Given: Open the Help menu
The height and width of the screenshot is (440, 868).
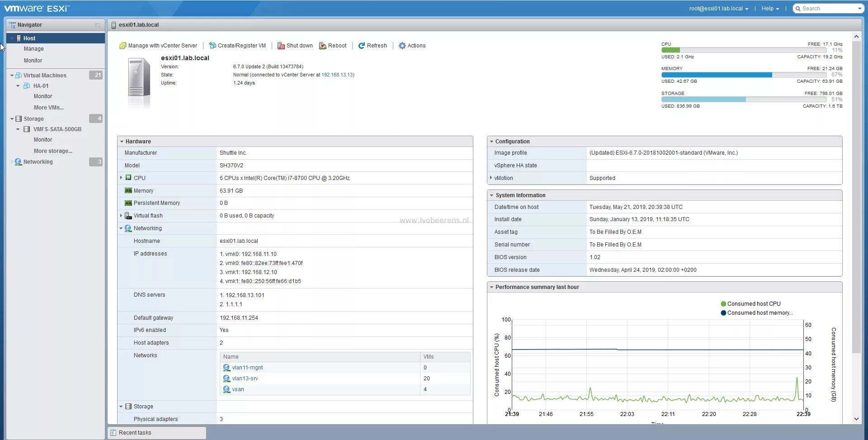Looking at the screenshot, I should tap(770, 9).
